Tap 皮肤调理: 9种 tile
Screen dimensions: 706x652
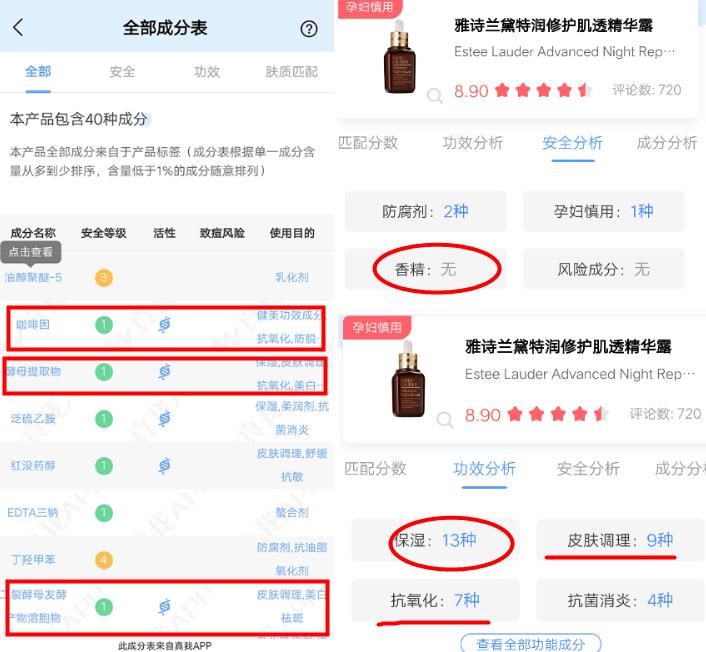pos(620,540)
